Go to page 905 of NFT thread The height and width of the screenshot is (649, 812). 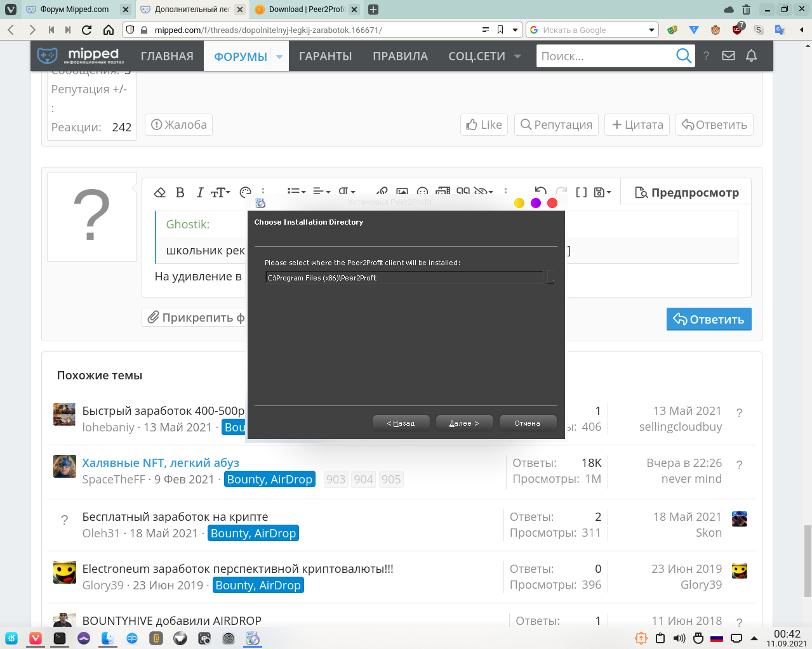391,480
